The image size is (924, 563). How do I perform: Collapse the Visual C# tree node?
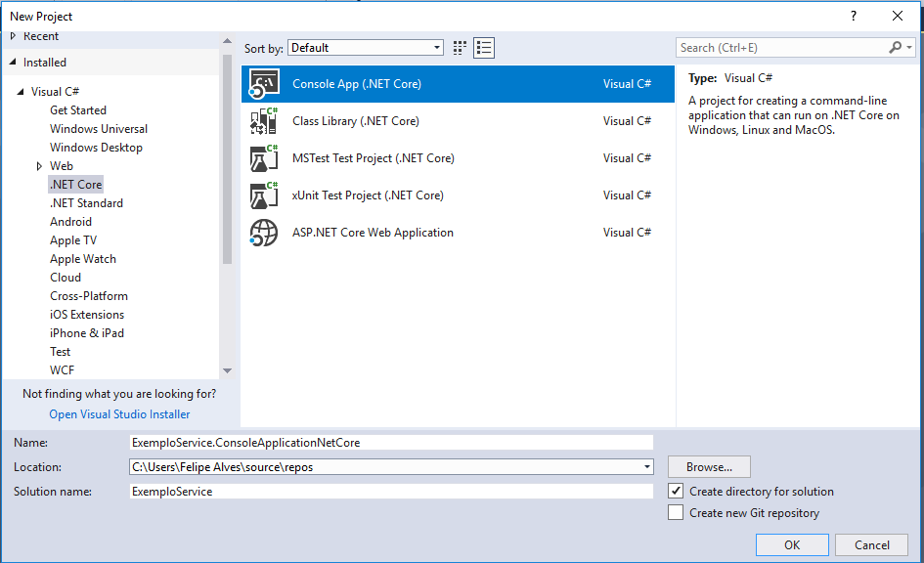tap(21, 91)
